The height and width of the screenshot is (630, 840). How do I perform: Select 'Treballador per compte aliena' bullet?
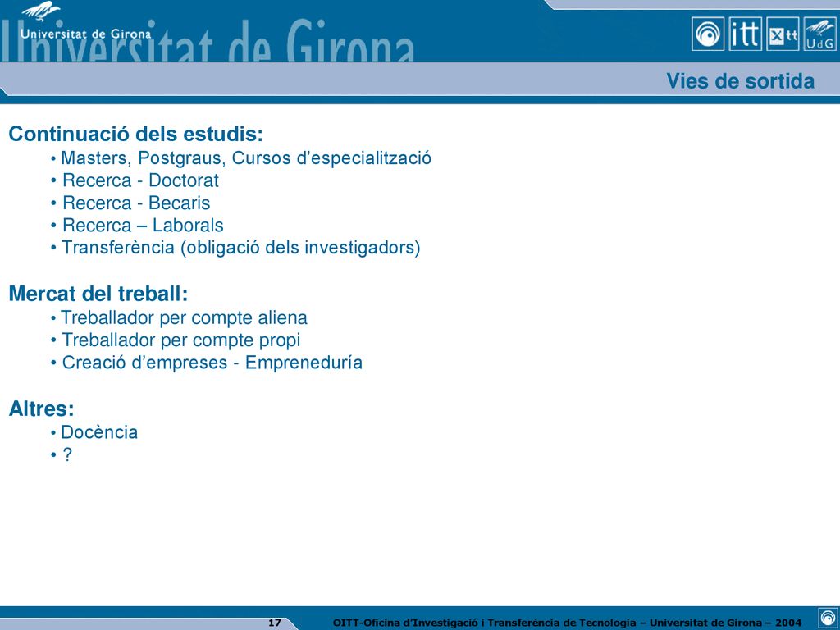click(x=179, y=317)
